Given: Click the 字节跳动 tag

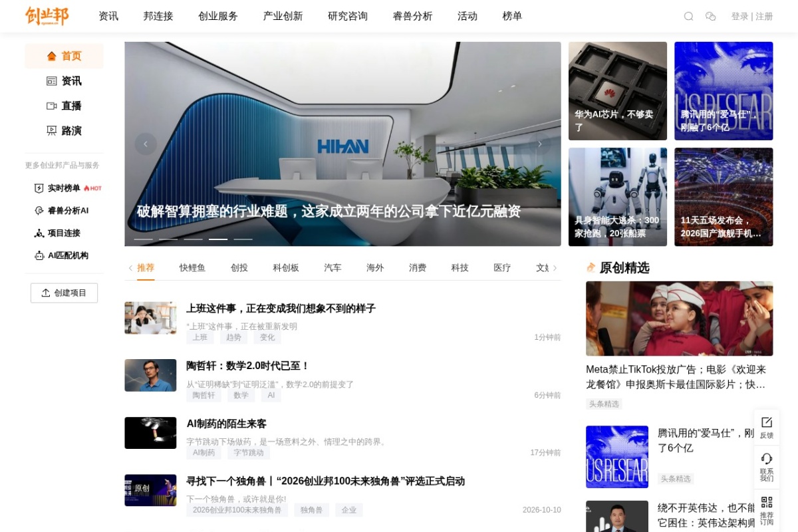Looking at the screenshot, I should point(249,452).
